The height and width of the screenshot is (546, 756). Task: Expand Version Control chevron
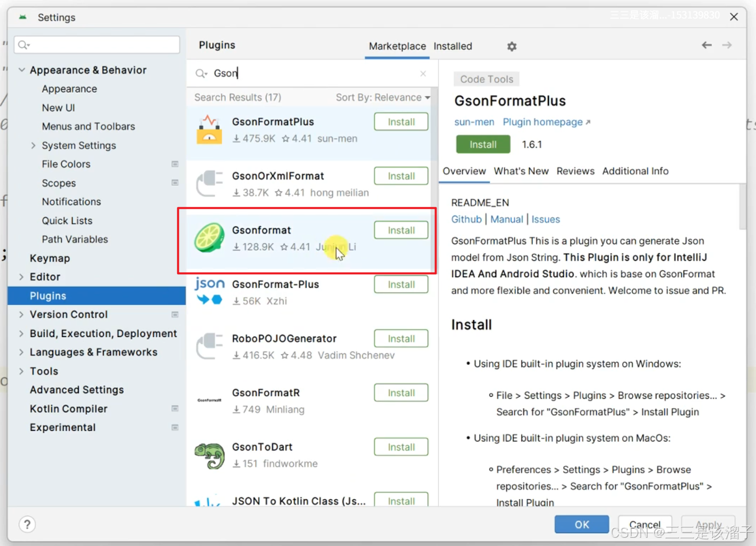[x=21, y=314]
